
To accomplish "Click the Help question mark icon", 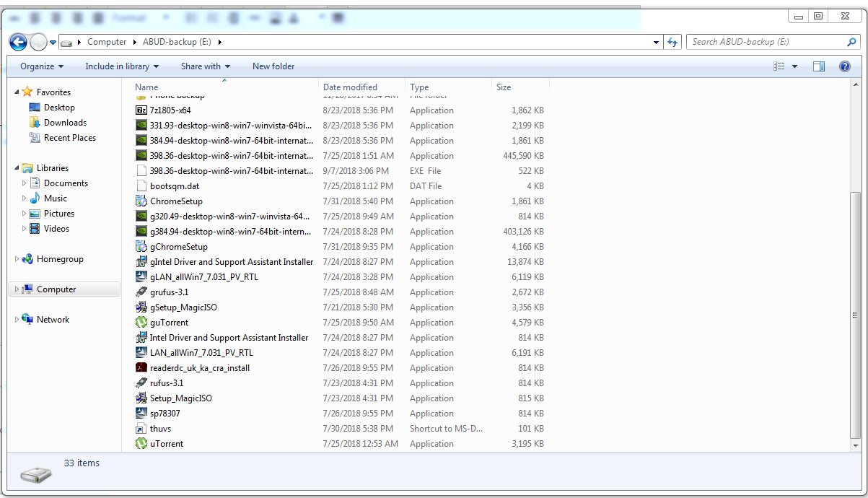I will (845, 66).
